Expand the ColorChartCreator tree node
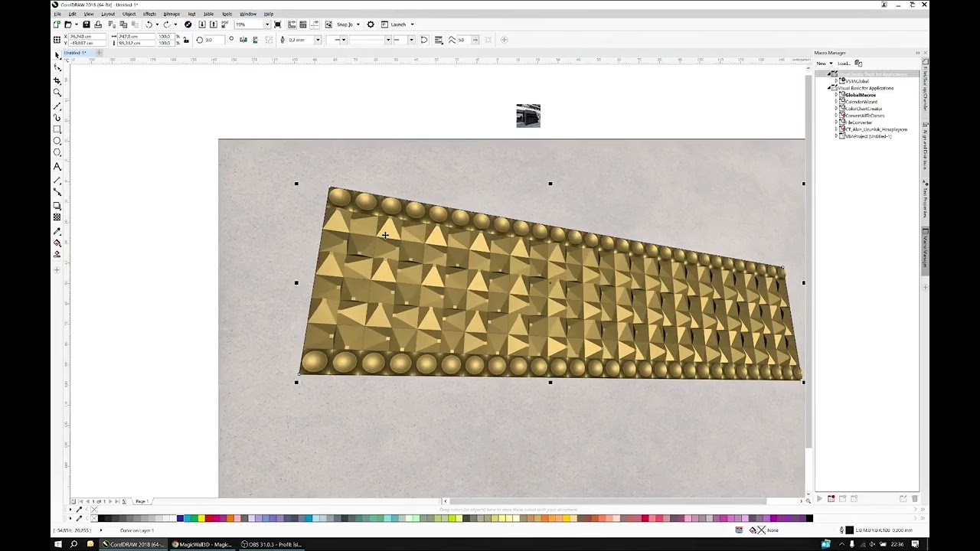Image resolution: width=980 pixels, height=551 pixels. [836, 109]
